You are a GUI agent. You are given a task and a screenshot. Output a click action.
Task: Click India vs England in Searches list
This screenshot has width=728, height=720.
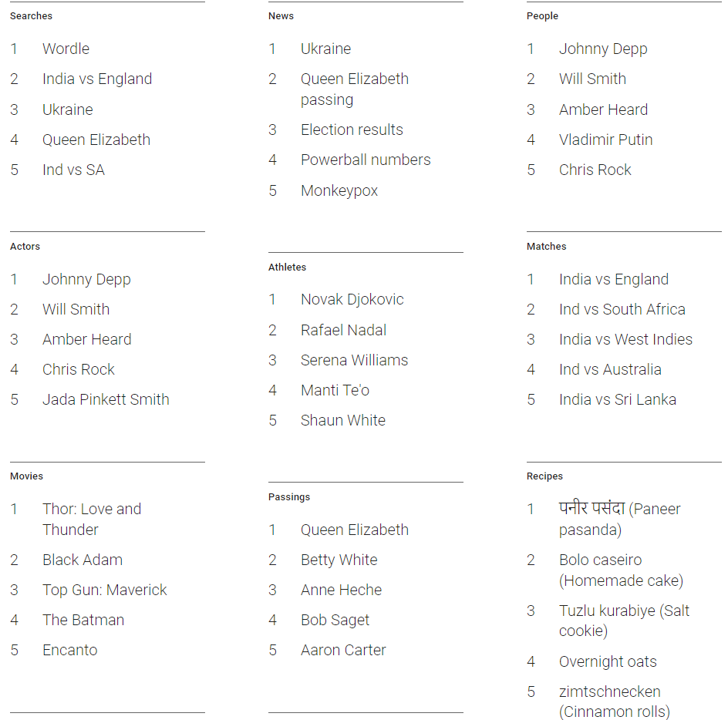pos(97,79)
